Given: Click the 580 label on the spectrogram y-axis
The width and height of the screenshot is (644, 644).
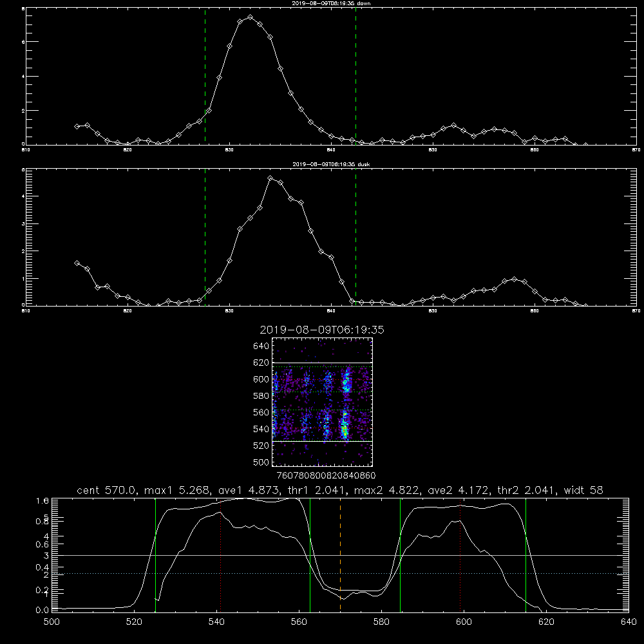Looking at the screenshot, I should 261,396.
